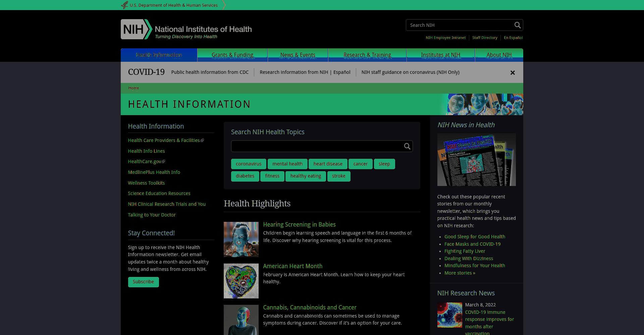This screenshot has width=644, height=335.
Task: Open the News & Events menu
Action: coord(298,55)
